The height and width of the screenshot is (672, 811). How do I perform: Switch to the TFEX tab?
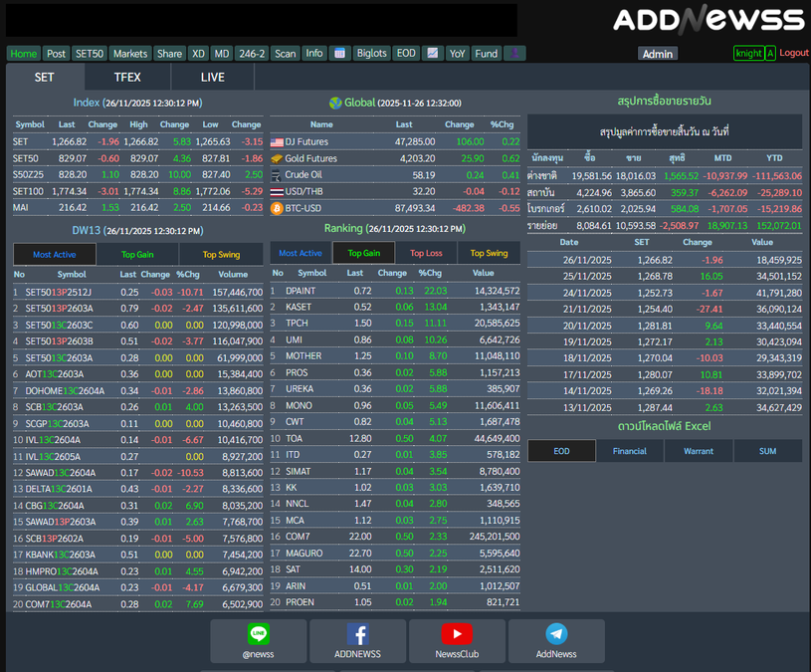point(127,77)
